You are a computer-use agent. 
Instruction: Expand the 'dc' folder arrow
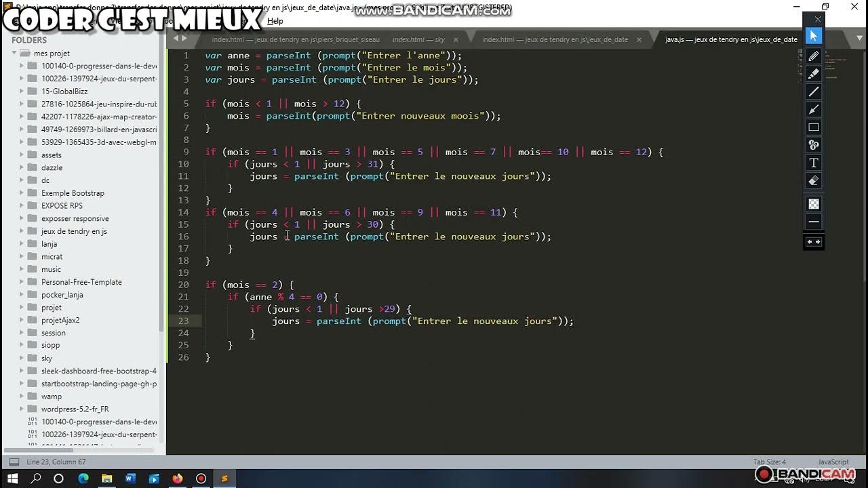pos(21,180)
